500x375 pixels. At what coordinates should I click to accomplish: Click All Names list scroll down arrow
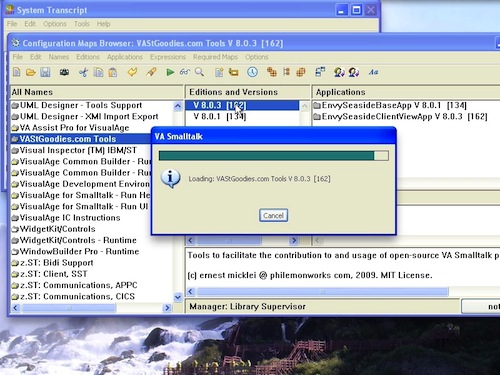point(178,297)
